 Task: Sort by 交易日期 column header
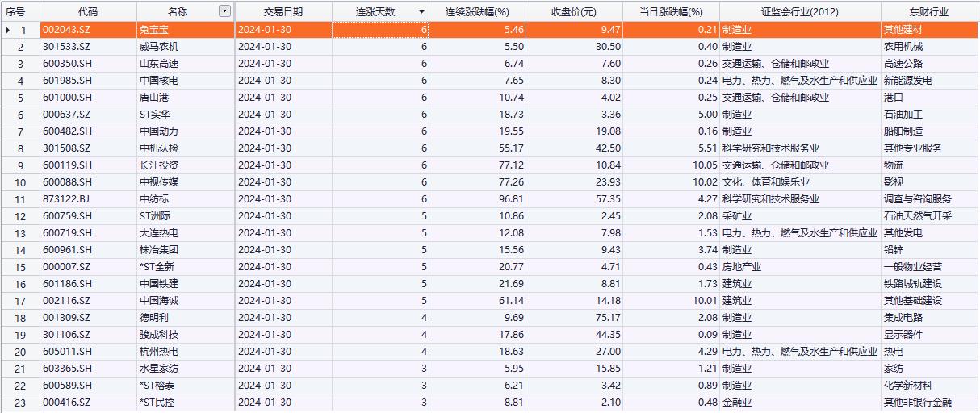click(x=283, y=11)
